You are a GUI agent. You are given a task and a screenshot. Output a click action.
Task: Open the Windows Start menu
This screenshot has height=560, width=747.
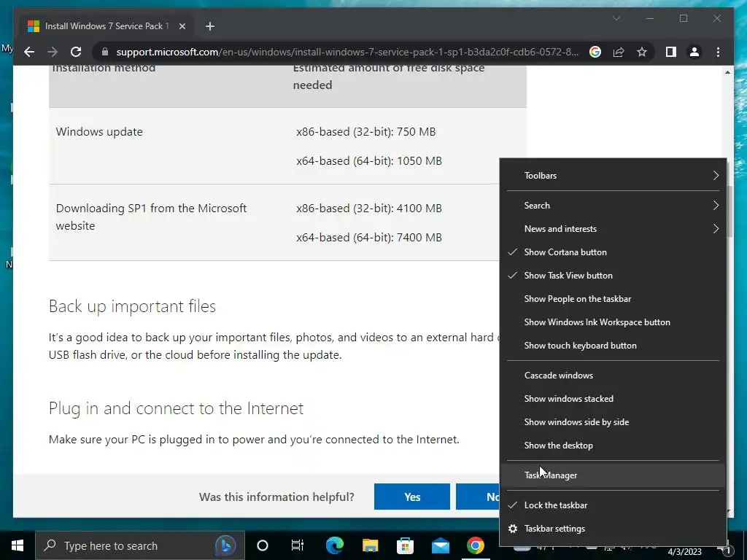pos(18,545)
